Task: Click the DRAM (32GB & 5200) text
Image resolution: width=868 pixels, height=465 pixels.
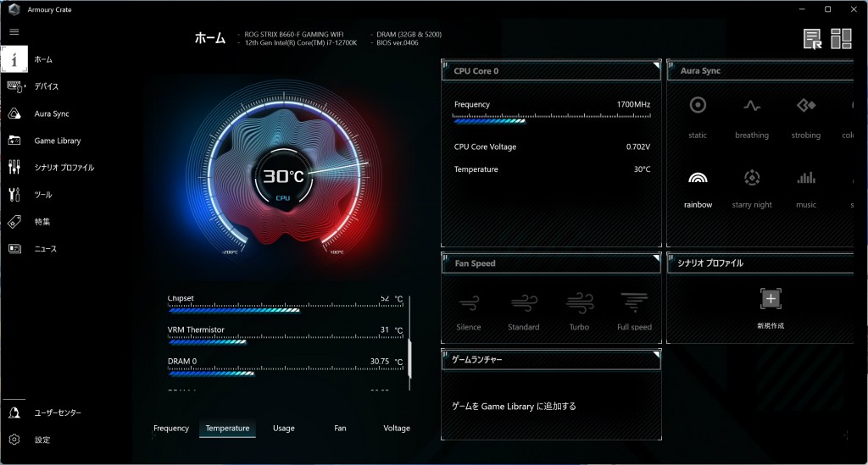Action: click(x=409, y=34)
